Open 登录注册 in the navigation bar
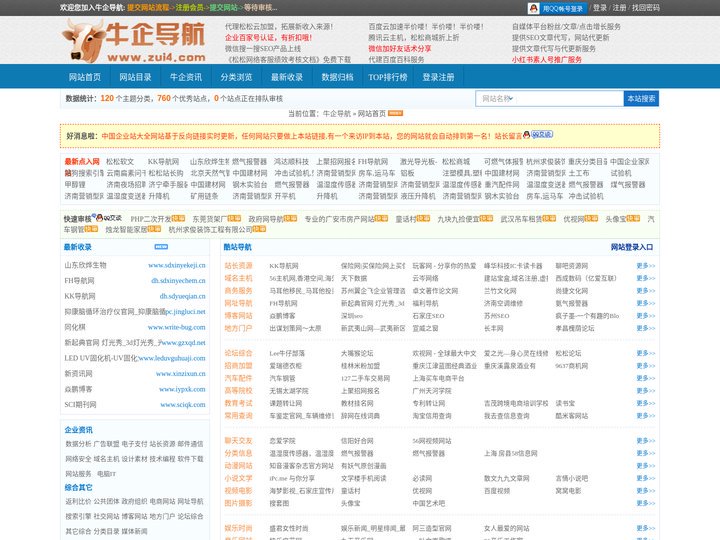 pos(439,77)
